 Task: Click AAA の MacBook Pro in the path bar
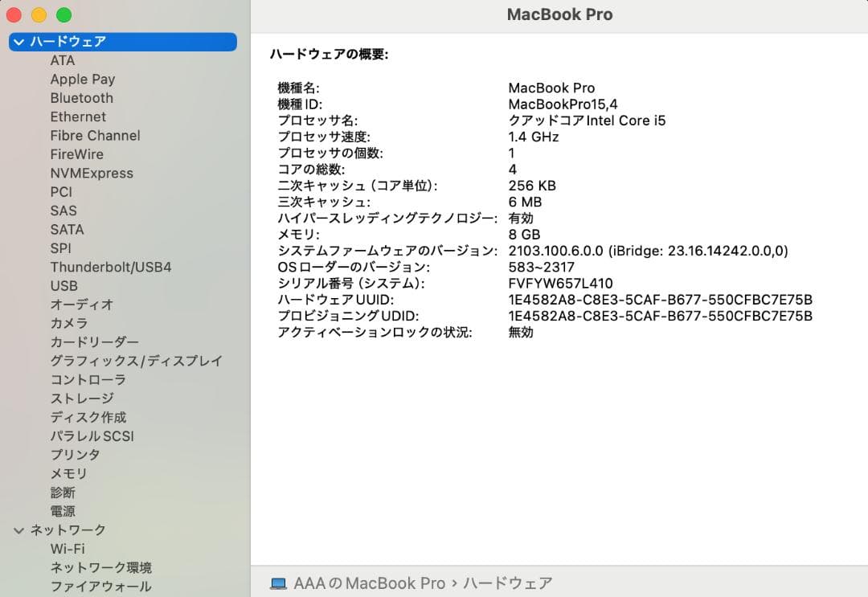(369, 583)
